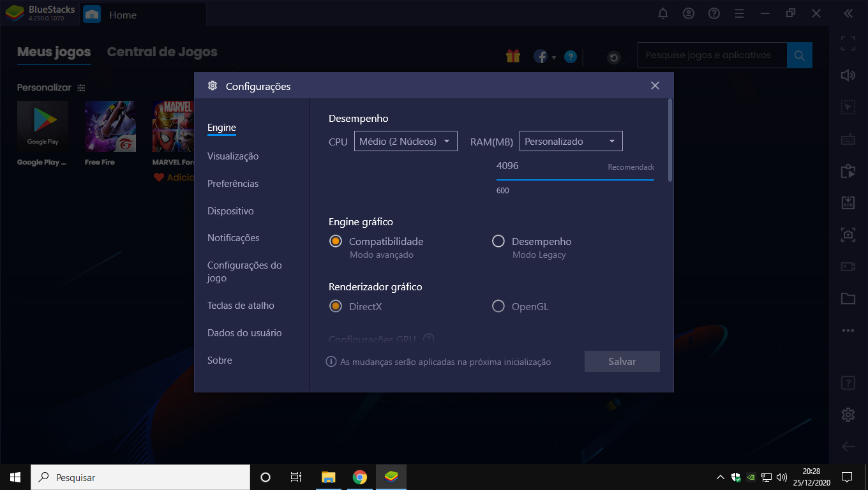Select Compatibilidade graphics engine
The height and width of the screenshot is (490, 868).
click(x=336, y=241)
